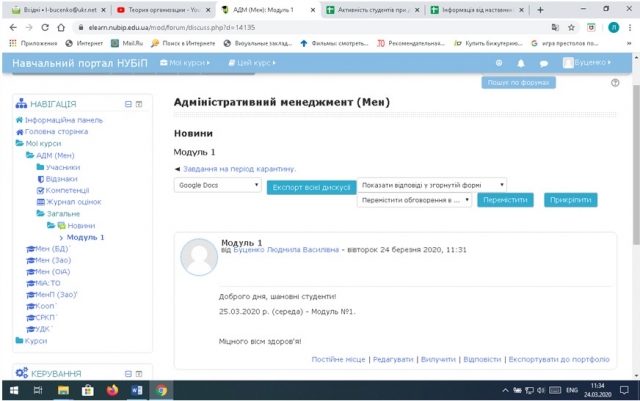The width and height of the screenshot is (640, 401).
Task: Bookmark the page with the star icon
Action: pos(571,27)
